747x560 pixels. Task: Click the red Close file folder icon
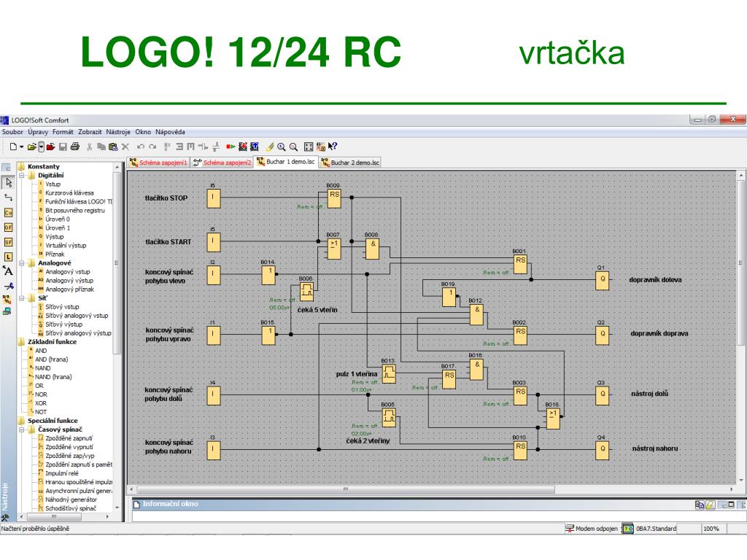pos(50,147)
